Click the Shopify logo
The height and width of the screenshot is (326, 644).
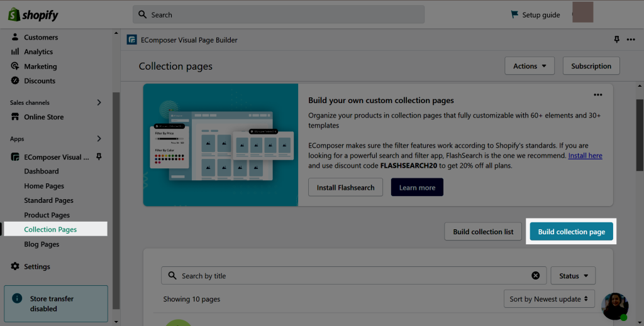point(33,15)
